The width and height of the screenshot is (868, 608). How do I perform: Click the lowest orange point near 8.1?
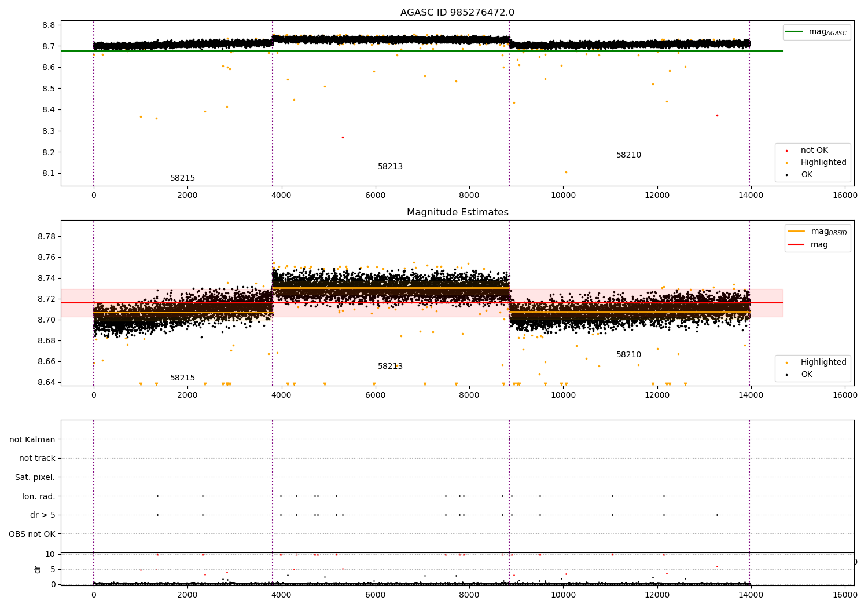(566, 172)
